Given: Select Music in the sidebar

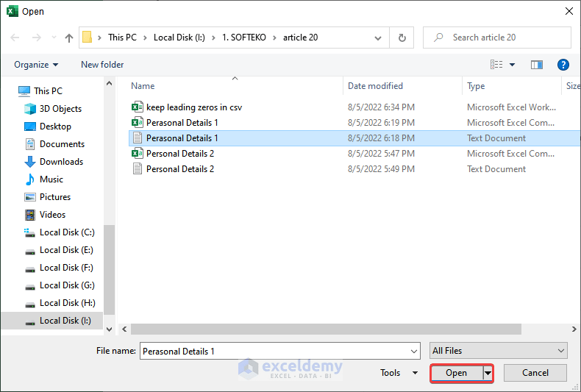Looking at the screenshot, I should (x=43, y=179).
